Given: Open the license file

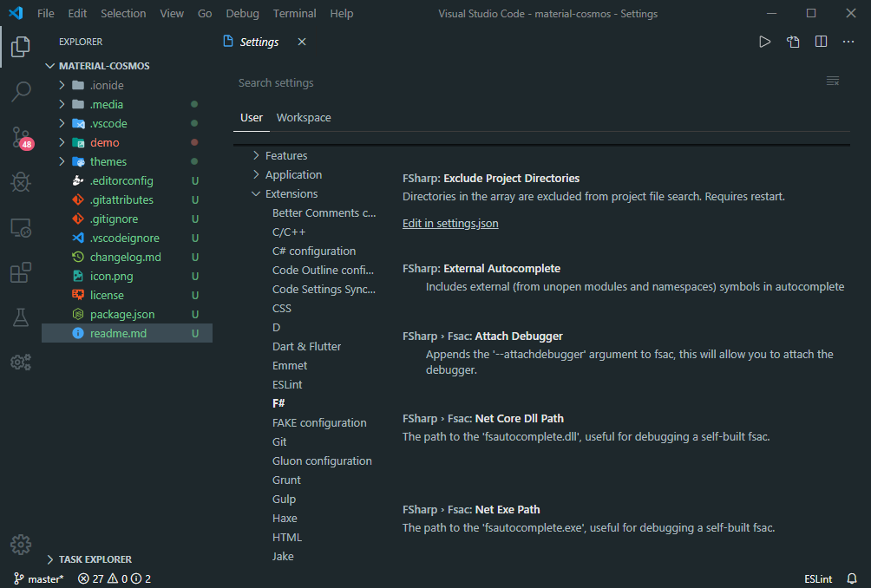Looking at the screenshot, I should [x=127, y=296].
